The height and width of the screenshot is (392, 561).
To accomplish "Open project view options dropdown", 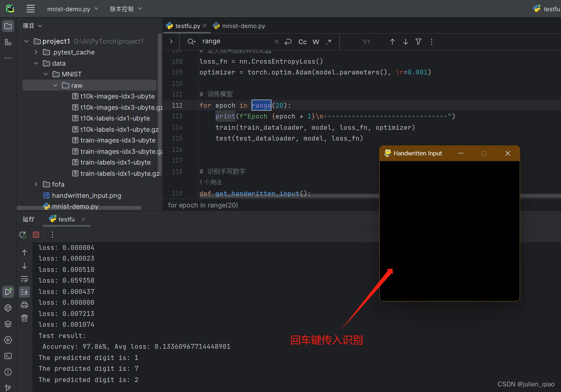I will pos(32,26).
